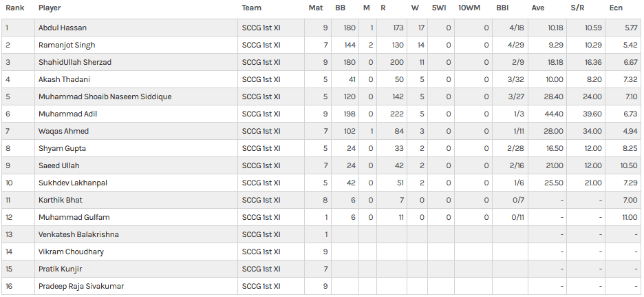Open ShahidUllah Sherzad profile
Image resolution: width=644 pixels, height=297 pixels.
[x=75, y=63]
